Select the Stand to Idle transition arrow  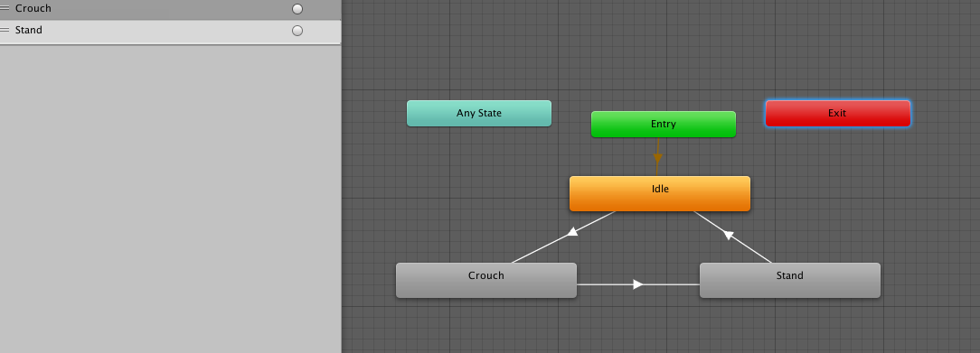point(728,235)
